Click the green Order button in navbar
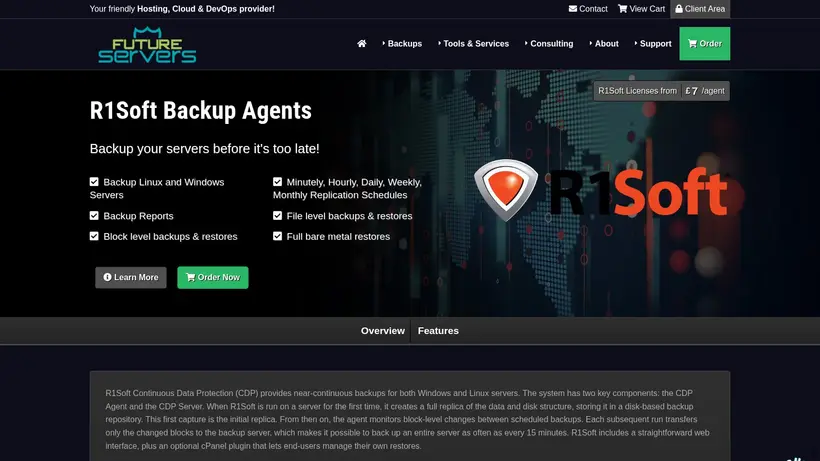This screenshot has height=461, width=820. click(704, 43)
